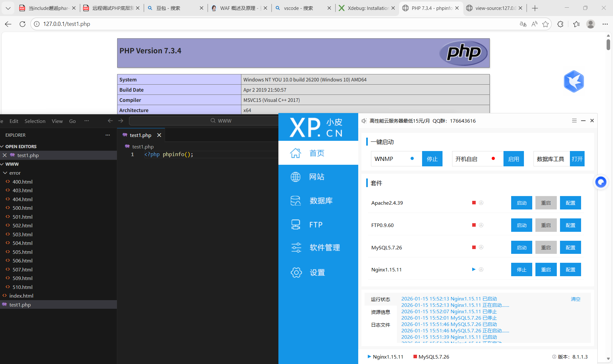Toggle the 开机自启 enable button
This screenshot has width=613, height=364.
[x=513, y=159]
